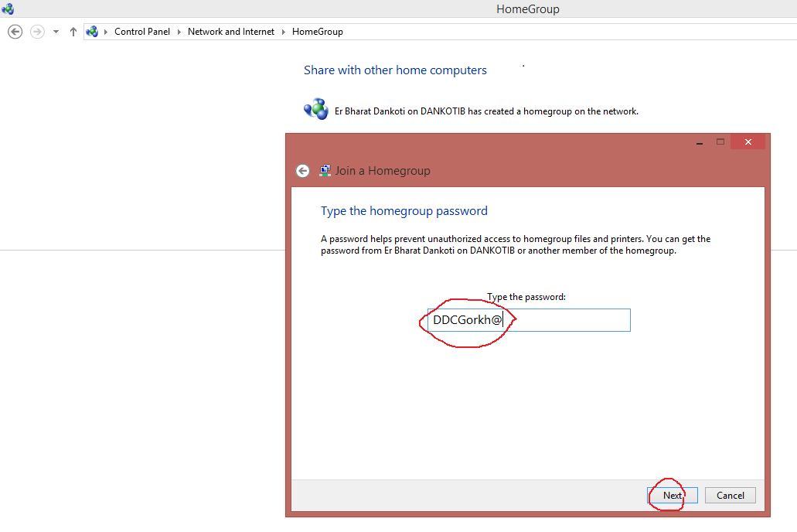Click the HomeGroup window title bar icon
Viewport: 797px width, 532px height.
click(x=8, y=9)
